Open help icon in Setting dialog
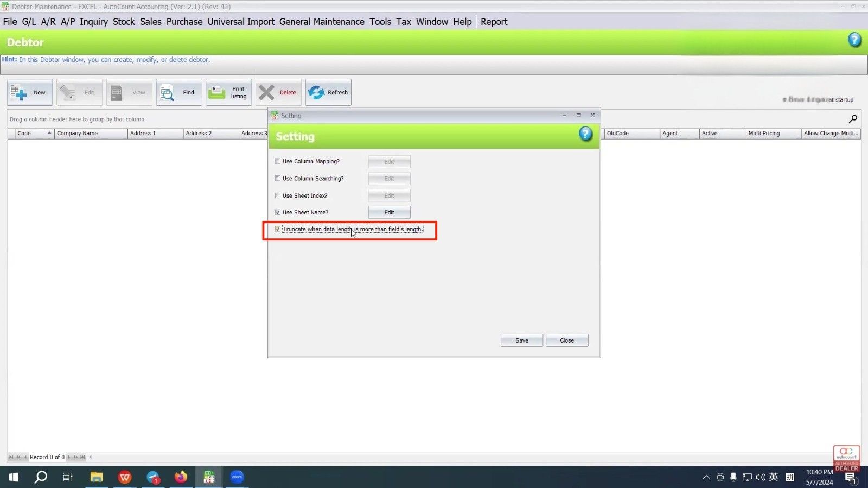Image resolution: width=868 pixels, height=488 pixels. pyautogui.click(x=585, y=134)
